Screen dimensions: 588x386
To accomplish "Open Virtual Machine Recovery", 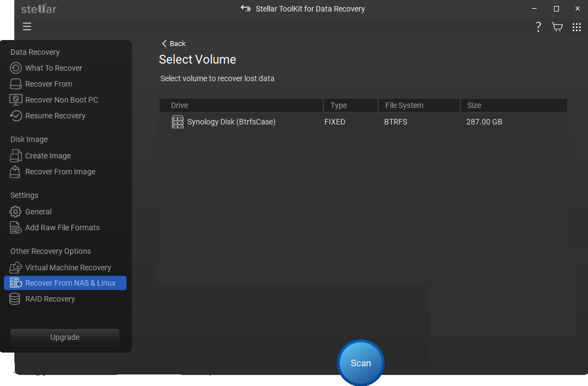I will 68,268.
